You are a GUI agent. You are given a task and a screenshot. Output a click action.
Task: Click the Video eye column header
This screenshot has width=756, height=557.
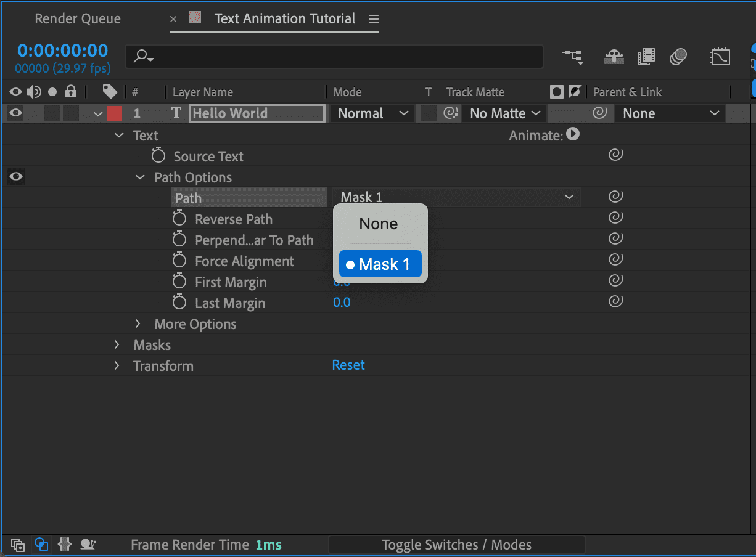click(16, 92)
